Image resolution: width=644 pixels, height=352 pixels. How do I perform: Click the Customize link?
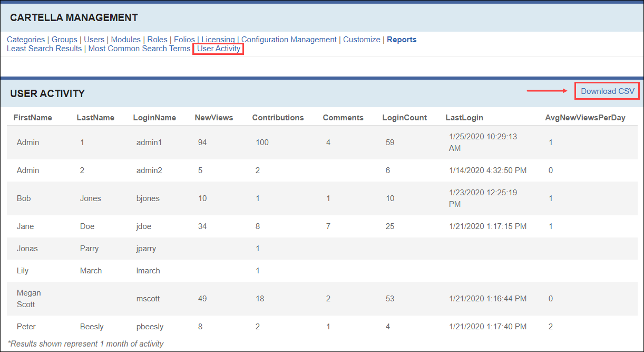(x=362, y=40)
